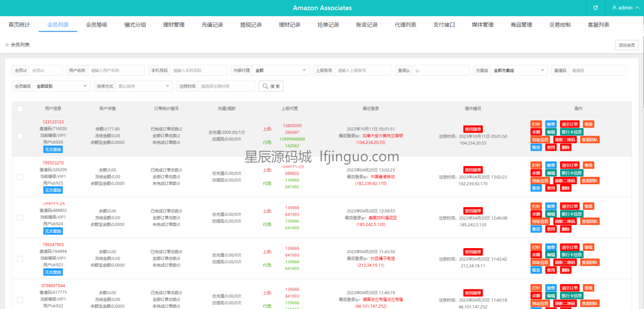The width and height of the screenshot is (644, 309).
Task: Open the 客服列表 tab
Action: pyautogui.click(x=599, y=25)
